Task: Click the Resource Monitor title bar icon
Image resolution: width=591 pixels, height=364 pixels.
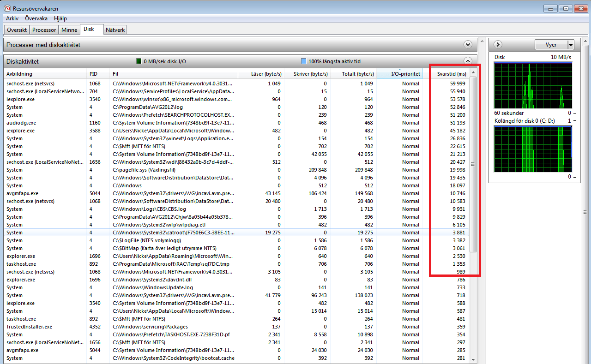Action: coord(7,8)
